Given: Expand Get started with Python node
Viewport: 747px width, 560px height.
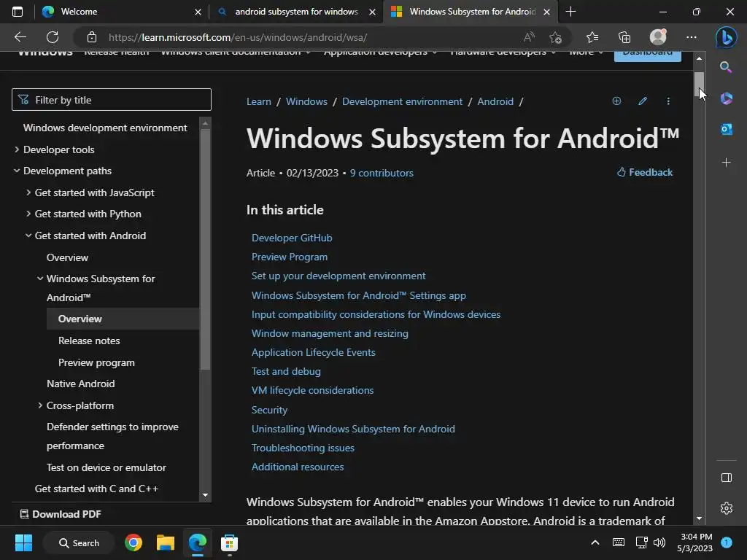Looking at the screenshot, I should click(28, 214).
